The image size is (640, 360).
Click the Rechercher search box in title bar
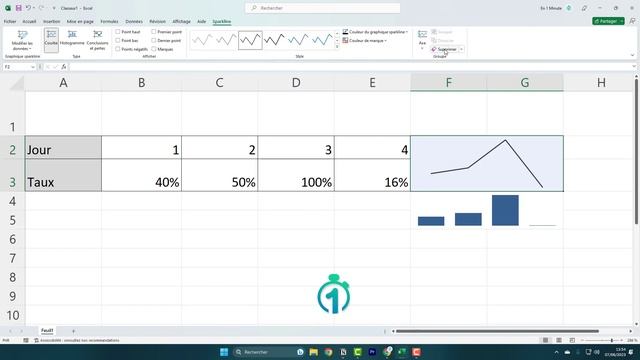[322, 8]
